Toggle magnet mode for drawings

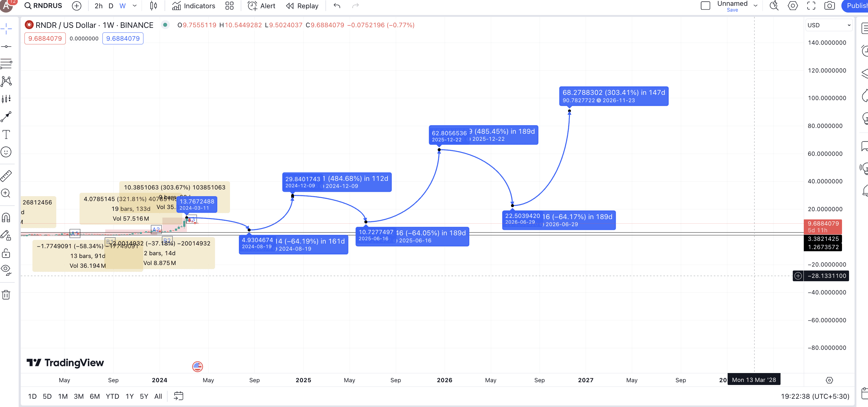pos(6,218)
